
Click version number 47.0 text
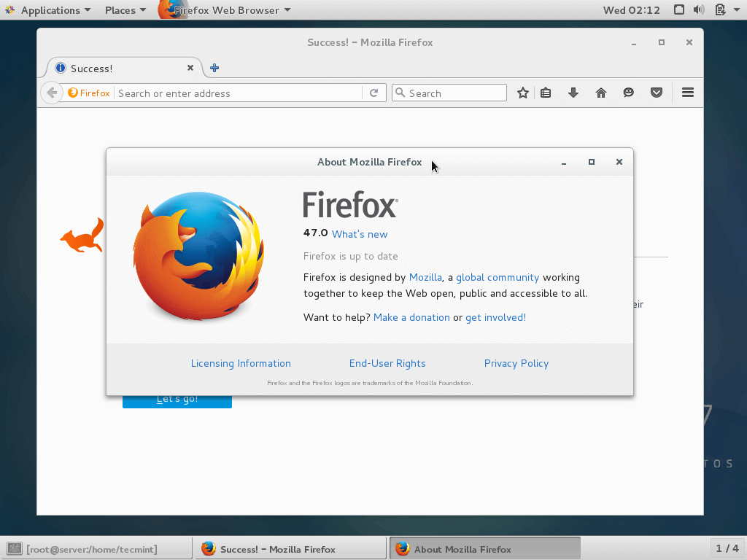tap(315, 233)
